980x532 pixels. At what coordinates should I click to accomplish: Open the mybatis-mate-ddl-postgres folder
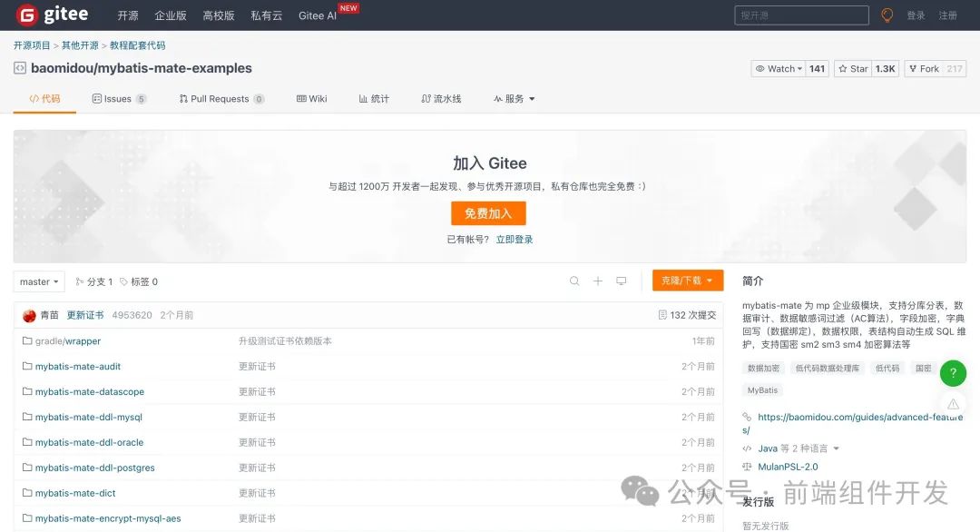tap(95, 468)
